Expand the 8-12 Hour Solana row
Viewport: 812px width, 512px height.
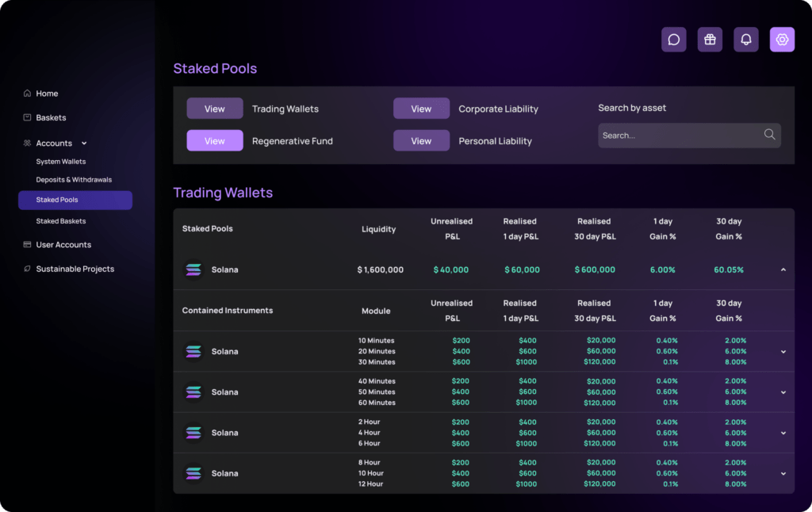[783, 474]
